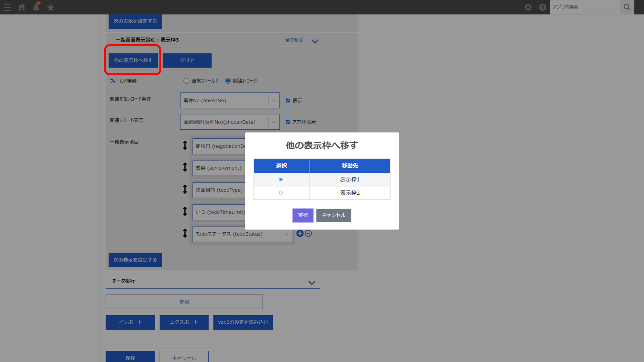The height and width of the screenshot is (362, 644).
Task: Open 商談履歴(案件No)(shodanData) dropdown
Action: pos(230,122)
